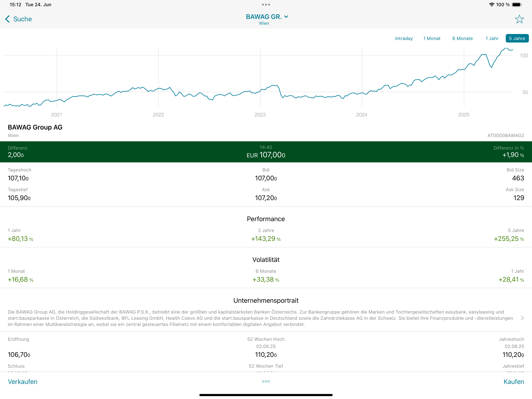Tap the Unternehmensportrait heading

(266, 301)
